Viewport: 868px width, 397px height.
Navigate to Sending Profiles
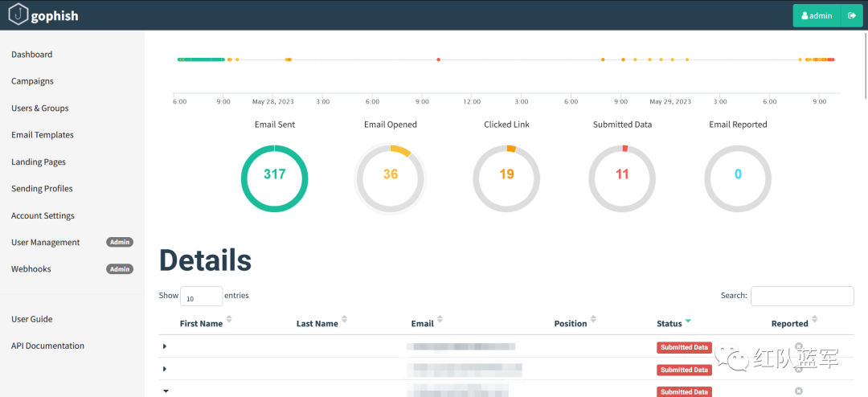click(x=42, y=188)
